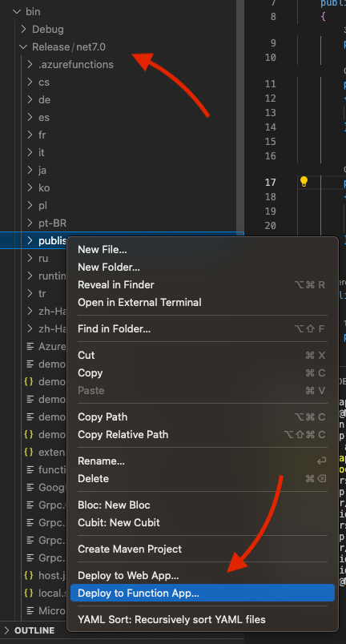Click the explorer vertical scrollbar
The width and height of the screenshot is (346, 644).
(x=240, y=115)
